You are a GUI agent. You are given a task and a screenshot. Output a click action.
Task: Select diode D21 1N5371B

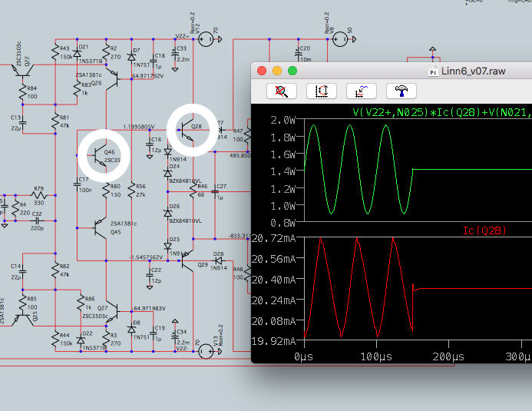78,54
